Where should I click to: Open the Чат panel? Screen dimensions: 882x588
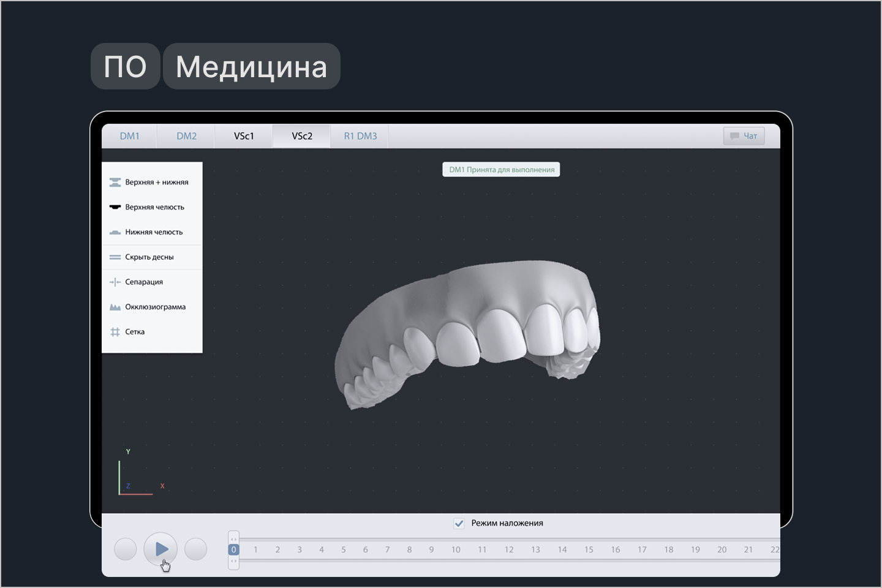pos(744,135)
